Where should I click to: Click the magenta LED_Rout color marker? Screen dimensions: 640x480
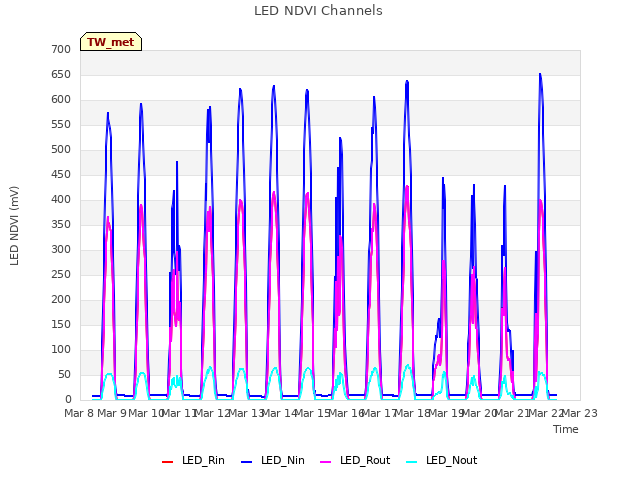tap(326, 462)
